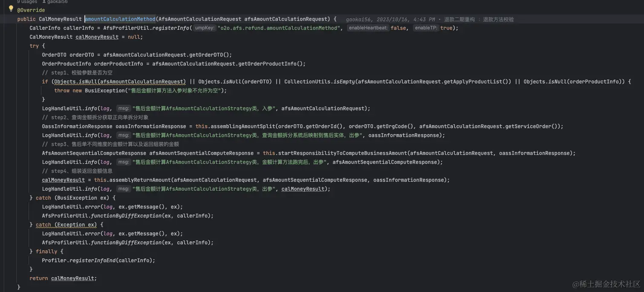644x292 pixels.
Task: Click startResponsibilityToComputeBusinessAmount method call
Action: (342, 153)
